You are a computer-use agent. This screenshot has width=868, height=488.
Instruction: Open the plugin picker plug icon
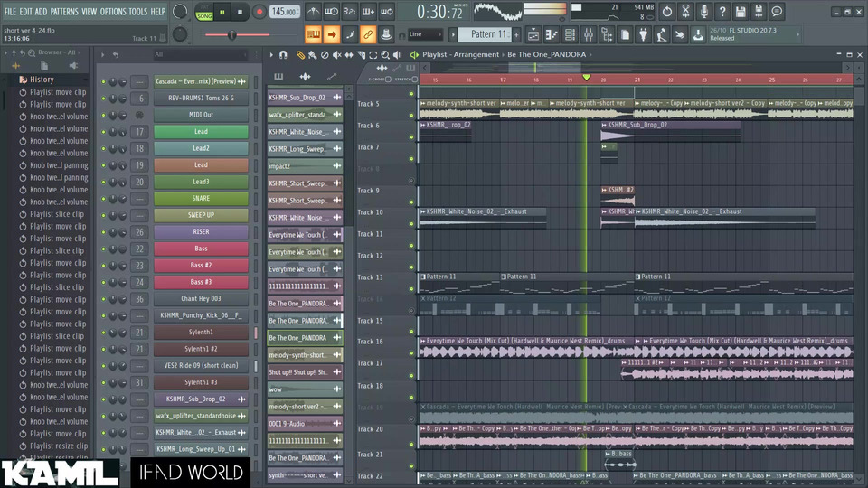point(643,35)
